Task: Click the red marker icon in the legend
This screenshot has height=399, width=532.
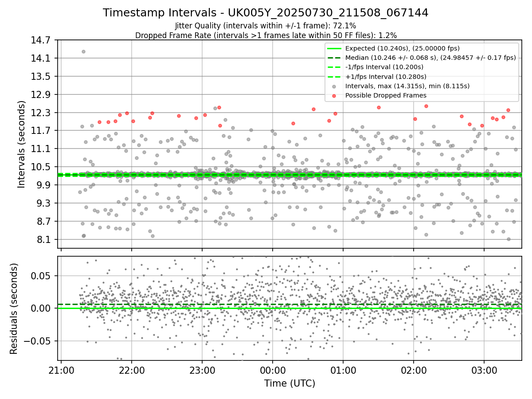Action: point(334,95)
